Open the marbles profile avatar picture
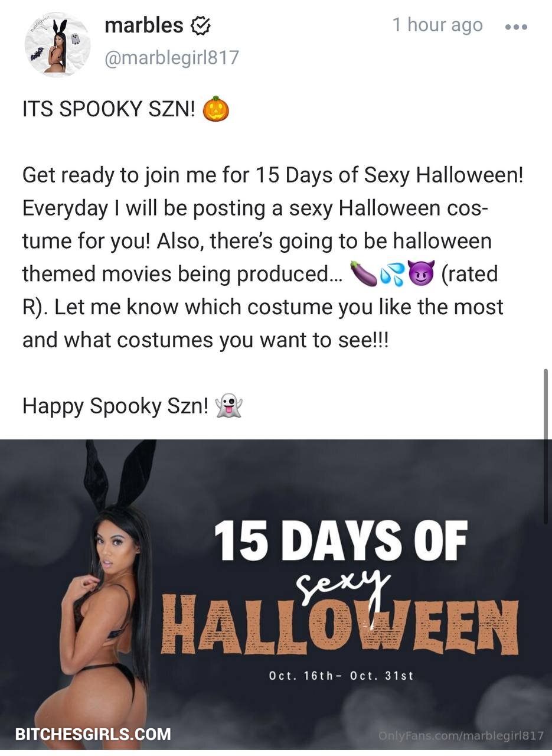This screenshot has width=552, height=756. pos(57,45)
